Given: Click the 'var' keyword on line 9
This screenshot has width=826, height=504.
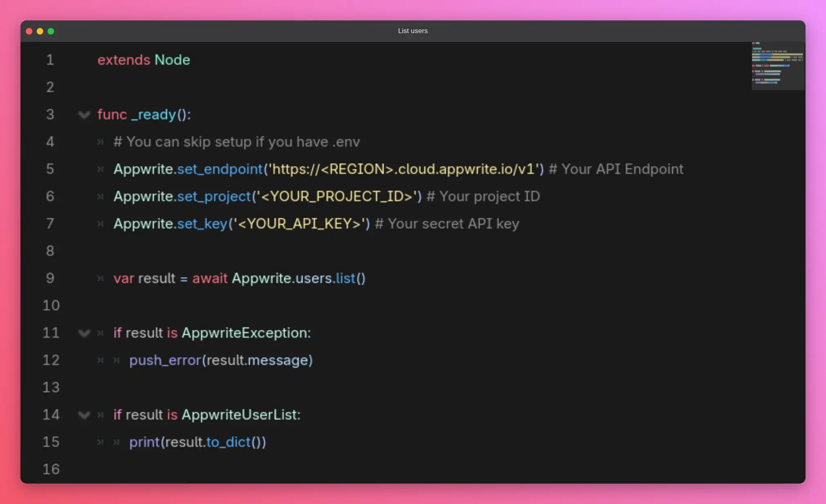Looking at the screenshot, I should click(x=124, y=278).
